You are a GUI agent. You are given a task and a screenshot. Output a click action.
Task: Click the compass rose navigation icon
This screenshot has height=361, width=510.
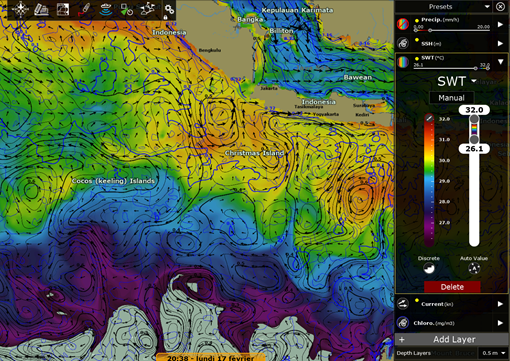click(x=20, y=9)
